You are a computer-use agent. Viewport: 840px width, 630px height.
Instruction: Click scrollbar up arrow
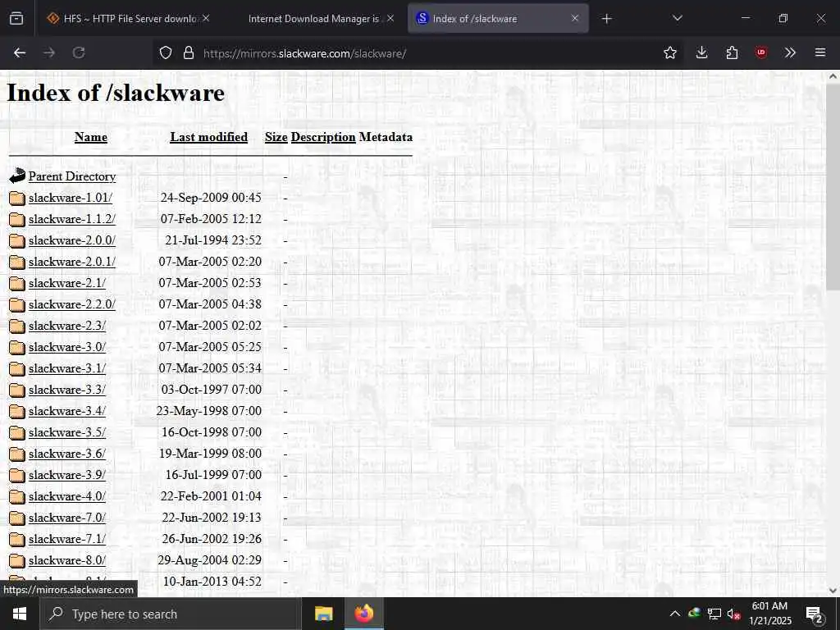[x=833, y=76]
